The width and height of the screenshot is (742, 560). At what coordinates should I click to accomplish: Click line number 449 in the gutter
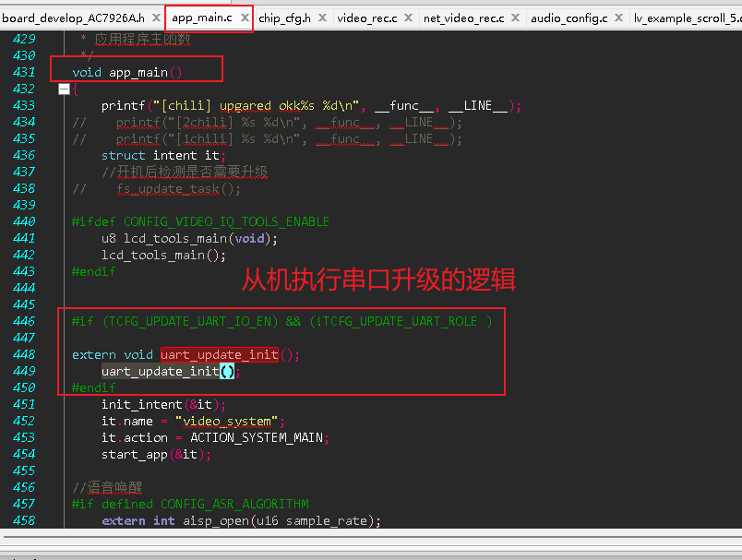coord(24,371)
